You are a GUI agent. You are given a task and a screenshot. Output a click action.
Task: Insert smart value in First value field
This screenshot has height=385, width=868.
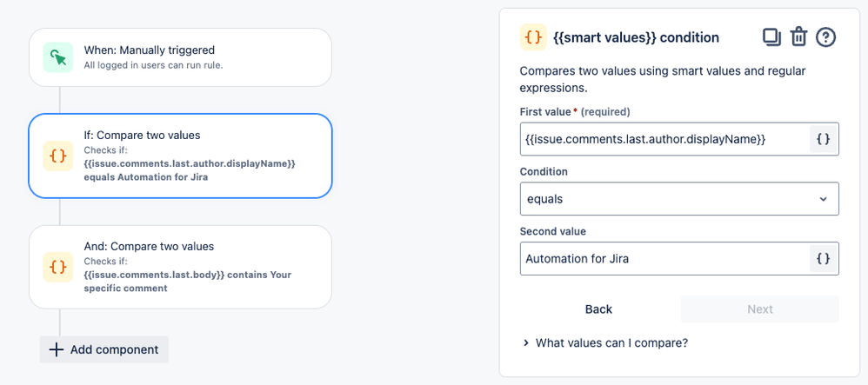[824, 139]
